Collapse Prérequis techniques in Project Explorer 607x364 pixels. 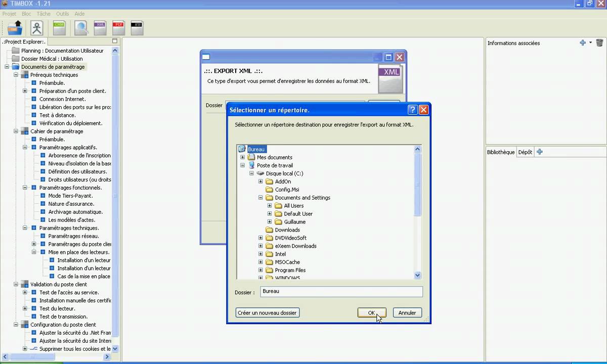pyautogui.click(x=16, y=75)
